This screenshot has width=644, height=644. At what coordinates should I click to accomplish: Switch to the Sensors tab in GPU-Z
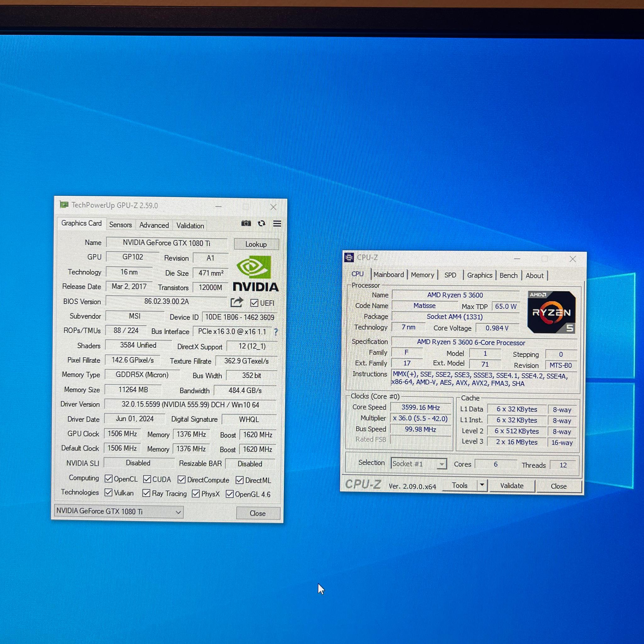[121, 225]
